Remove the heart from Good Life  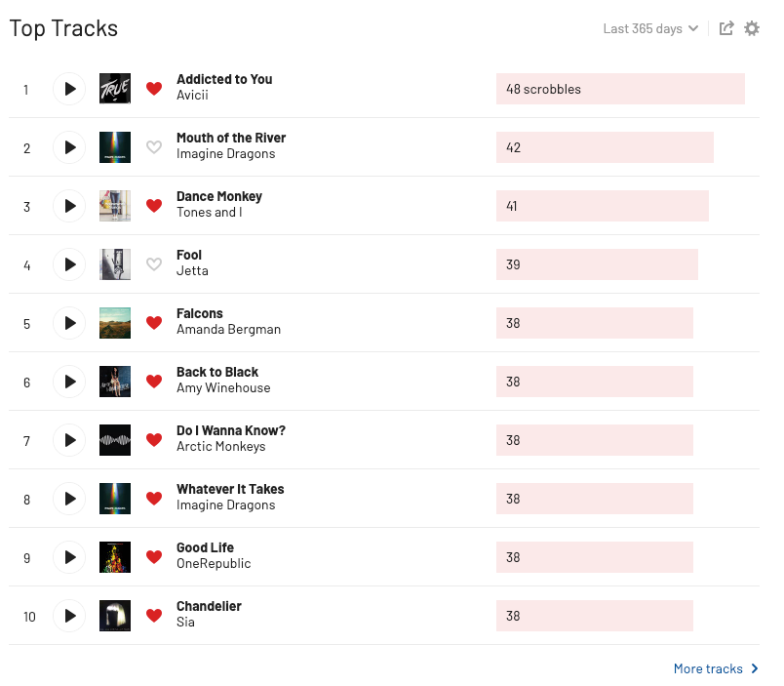click(153, 557)
